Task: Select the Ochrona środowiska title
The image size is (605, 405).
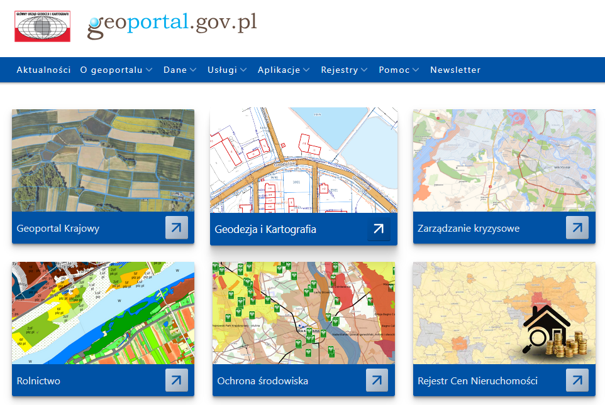Action: [x=263, y=381]
